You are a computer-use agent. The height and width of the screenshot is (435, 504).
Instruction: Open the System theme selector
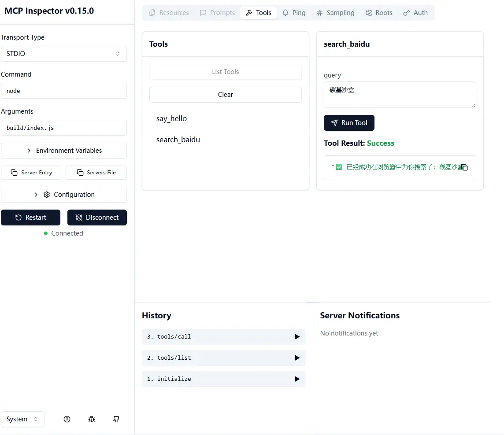coord(23,419)
